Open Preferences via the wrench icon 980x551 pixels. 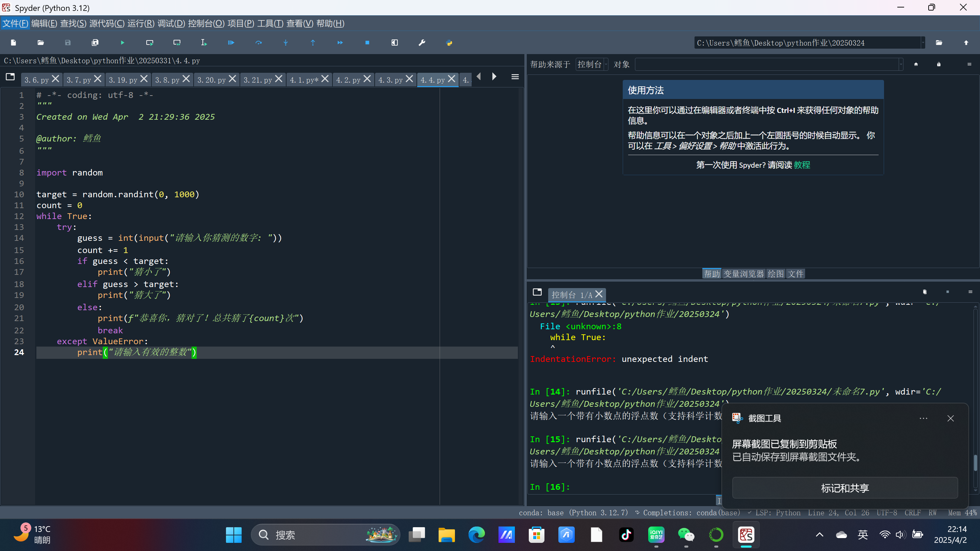[422, 43]
